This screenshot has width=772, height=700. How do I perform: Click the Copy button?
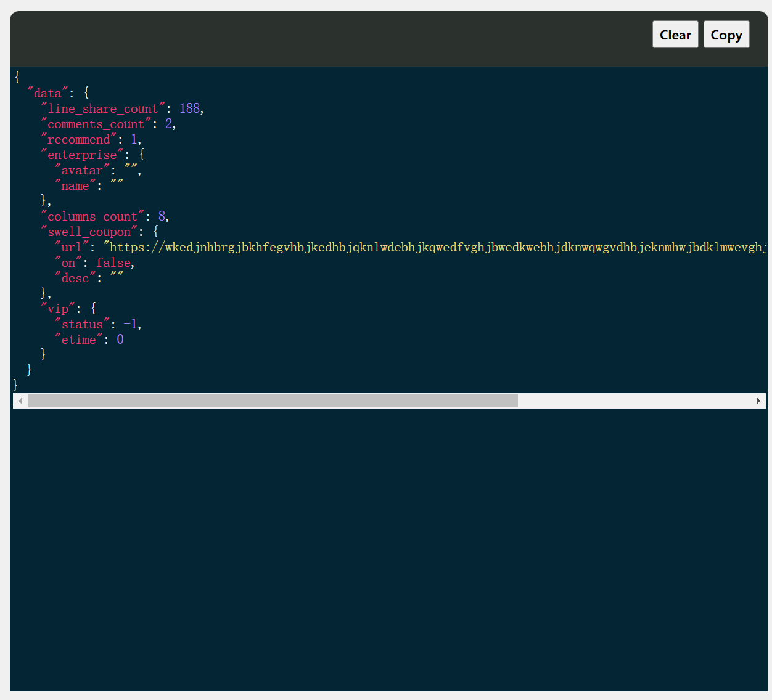click(x=726, y=35)
